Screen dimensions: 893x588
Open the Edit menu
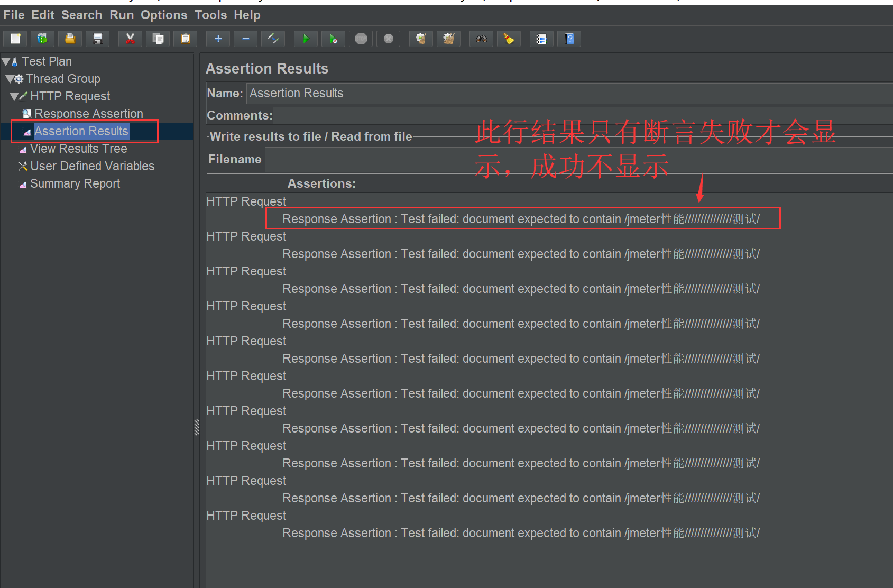pos(42,15)
